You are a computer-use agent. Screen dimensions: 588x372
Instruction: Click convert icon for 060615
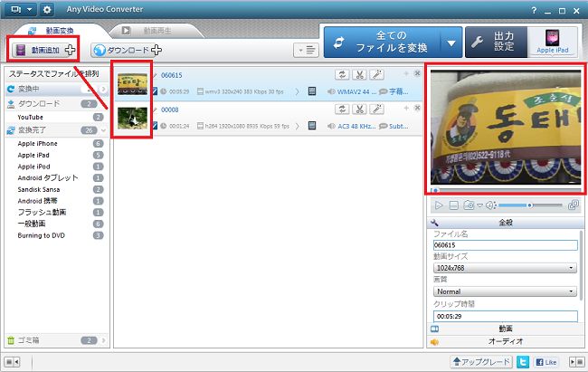pos(342,75)
